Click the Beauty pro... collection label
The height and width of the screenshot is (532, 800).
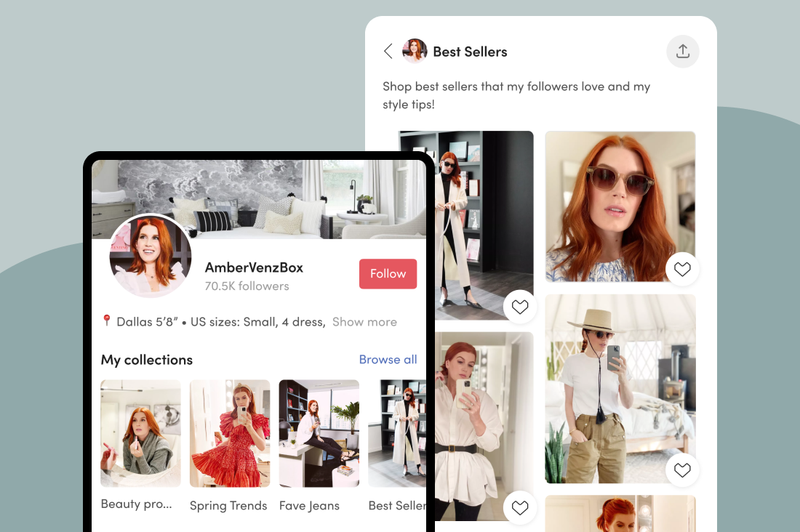pos(136,504)
